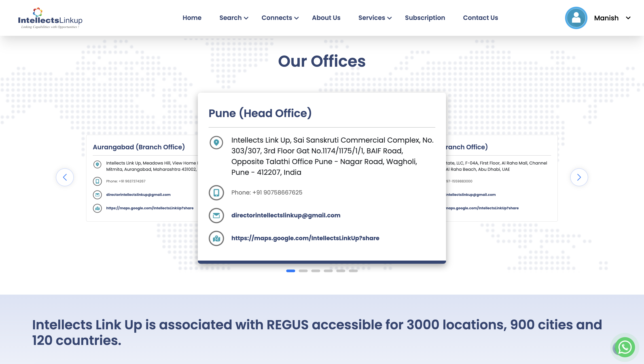Expand the Services dropdown menu

tap(375, 18)
